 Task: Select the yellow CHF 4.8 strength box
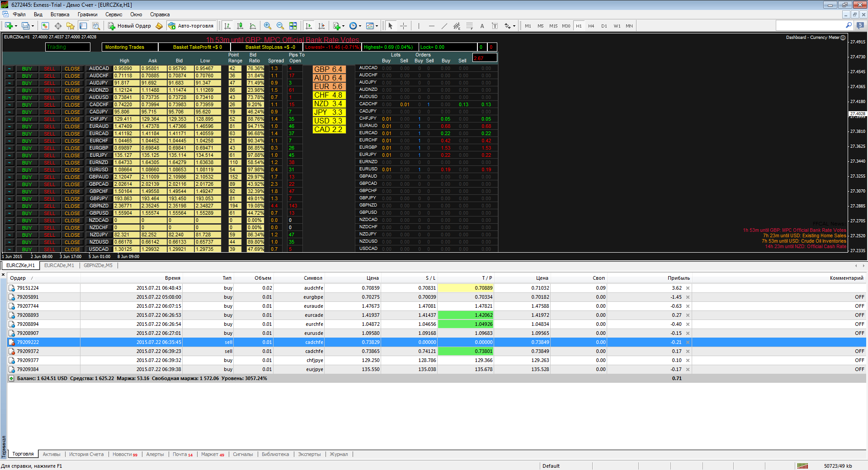coord(329,95)
